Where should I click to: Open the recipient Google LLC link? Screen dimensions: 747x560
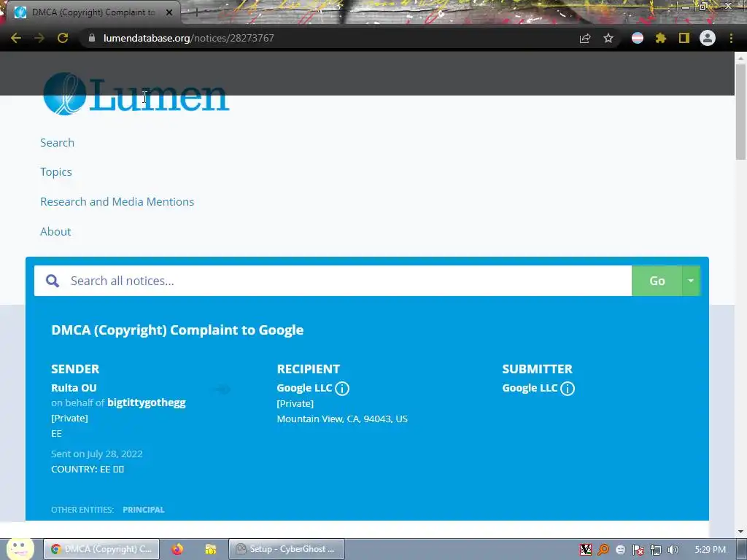tap(304, 388)
